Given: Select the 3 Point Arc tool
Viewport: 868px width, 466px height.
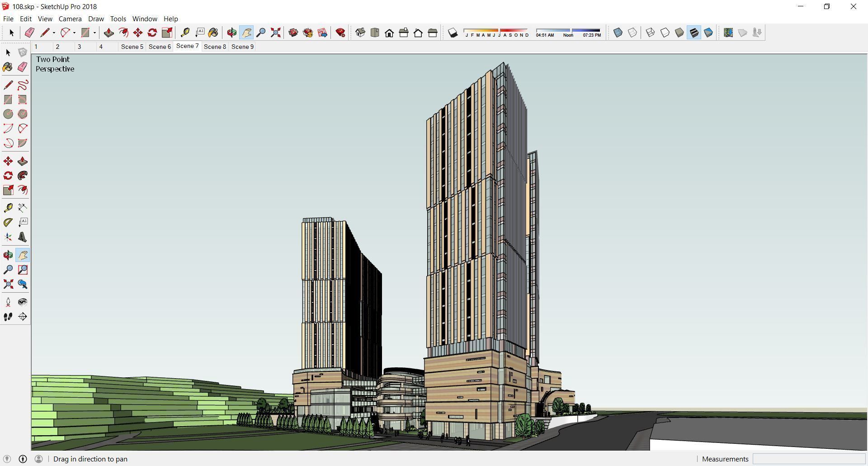Looking at the screenshot, I should [8, 143].
